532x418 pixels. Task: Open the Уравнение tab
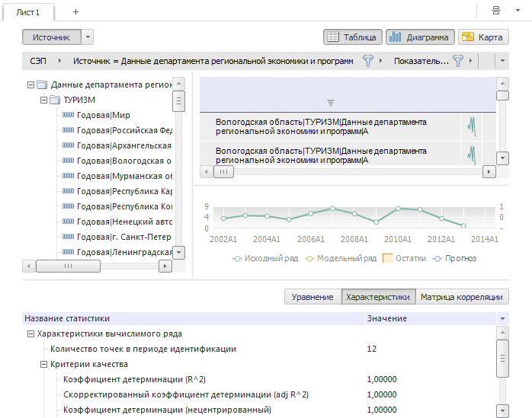(x=312, y=297)
